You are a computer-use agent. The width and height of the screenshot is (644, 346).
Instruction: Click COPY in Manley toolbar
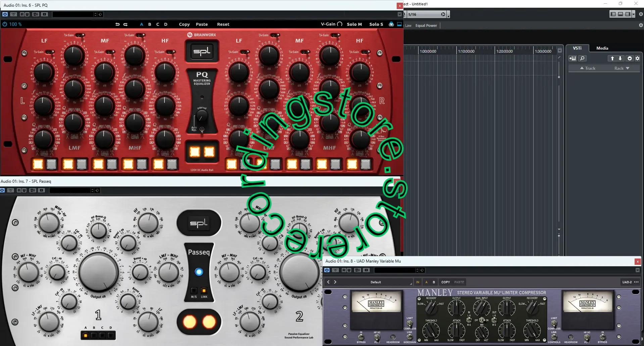pyautogui.click(x=446, y=282)
